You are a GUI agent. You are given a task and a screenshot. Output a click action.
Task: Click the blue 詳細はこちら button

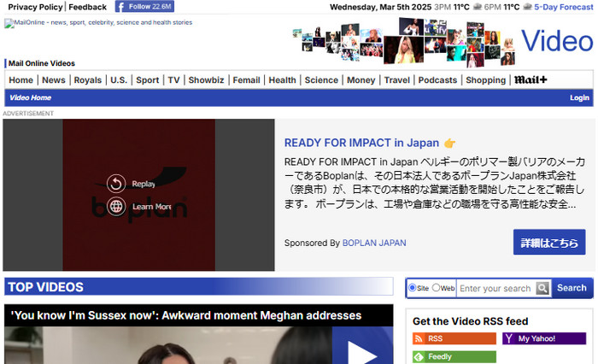549,243
